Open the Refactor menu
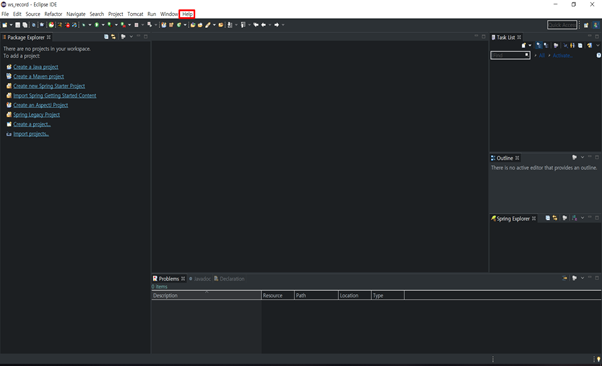This screenshot has width=602, height=366. point(53,14)
